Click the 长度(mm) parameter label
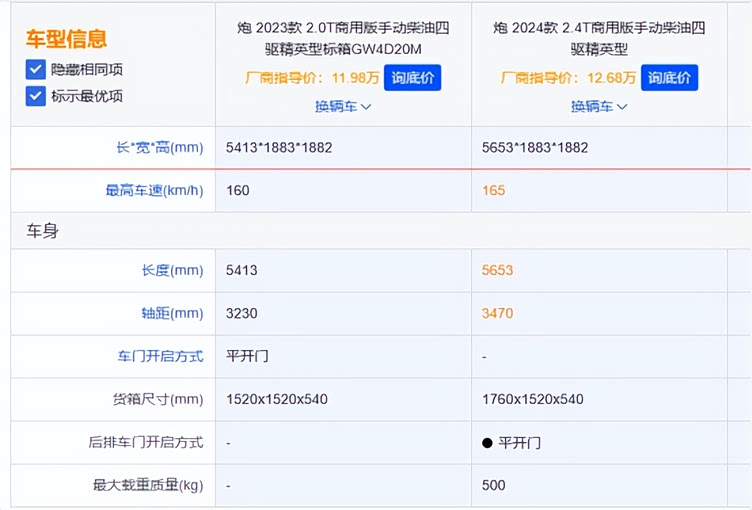The image size is (752, 510). [173, 270]
